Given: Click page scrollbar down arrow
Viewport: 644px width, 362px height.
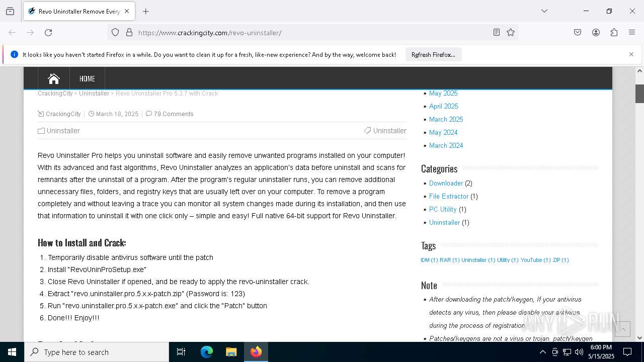Looking at the screenshot, I should pyautogui.click(x=639, y=338).
